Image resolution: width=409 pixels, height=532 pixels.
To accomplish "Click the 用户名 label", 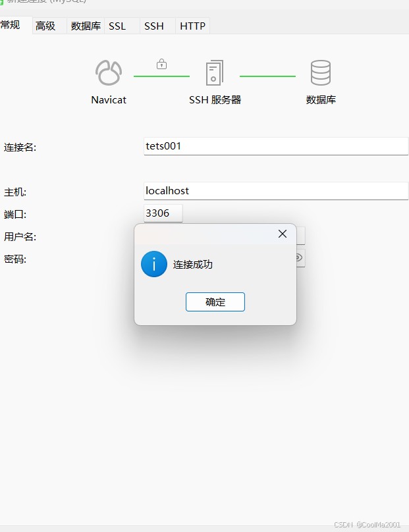I will click(x=20, y=236).
